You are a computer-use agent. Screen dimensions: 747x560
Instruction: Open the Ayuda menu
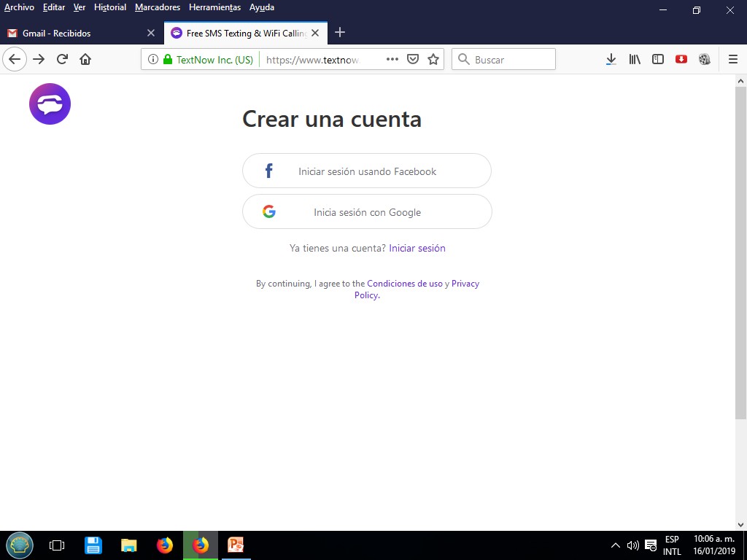[262, 7]
